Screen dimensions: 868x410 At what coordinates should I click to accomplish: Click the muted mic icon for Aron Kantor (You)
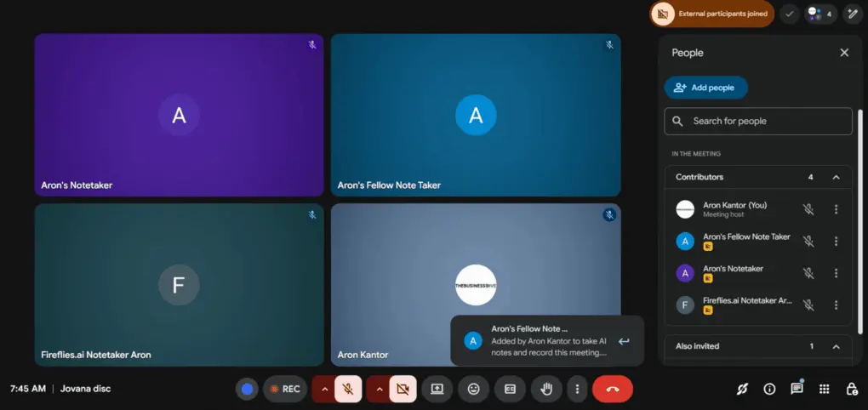tap(808, 209)
